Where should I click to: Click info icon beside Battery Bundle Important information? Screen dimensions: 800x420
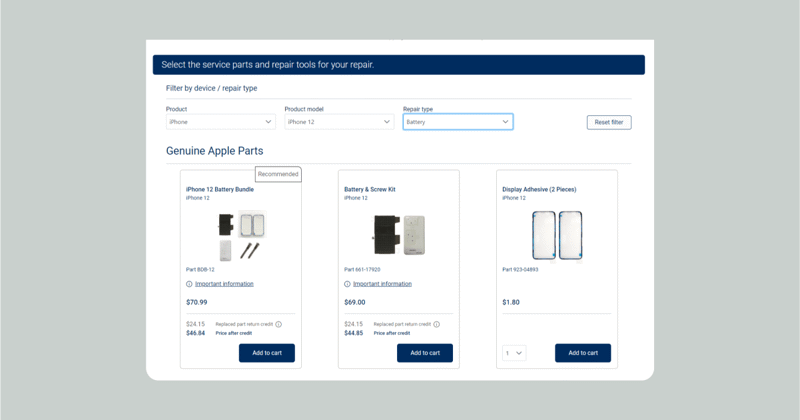pyautogui.click(x=189, y=284)
